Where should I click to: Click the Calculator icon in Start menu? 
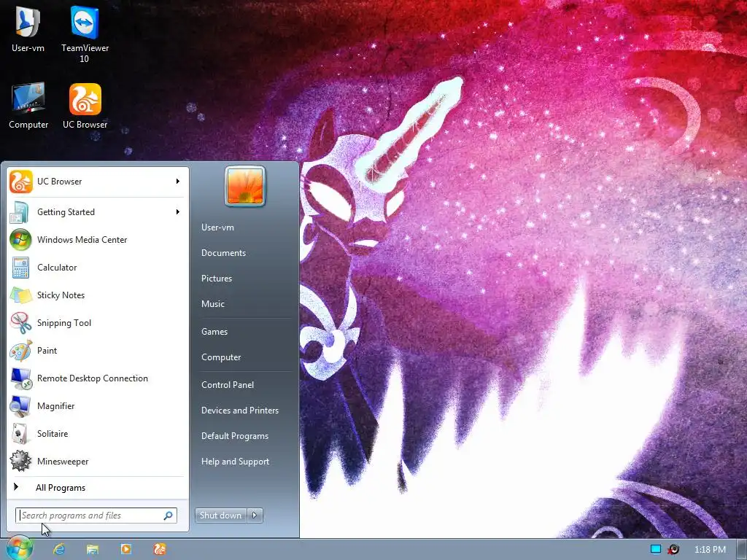tap(20, 267)
